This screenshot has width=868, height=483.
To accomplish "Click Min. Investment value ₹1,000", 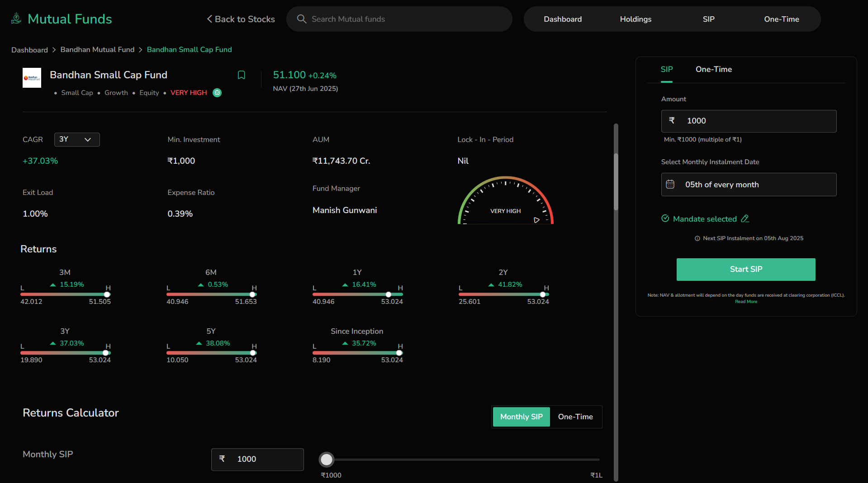I will (x=181, y=161).
